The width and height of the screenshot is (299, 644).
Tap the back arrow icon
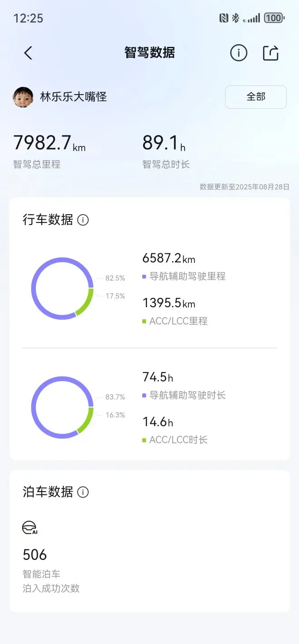[x=28, y=53]
